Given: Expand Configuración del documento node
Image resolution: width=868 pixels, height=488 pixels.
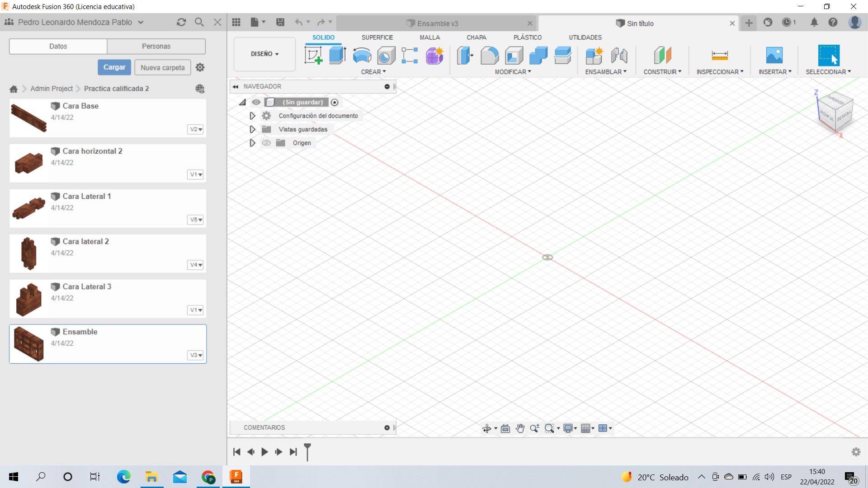Looking at the screenshot, I should click(x=252, y=116).
